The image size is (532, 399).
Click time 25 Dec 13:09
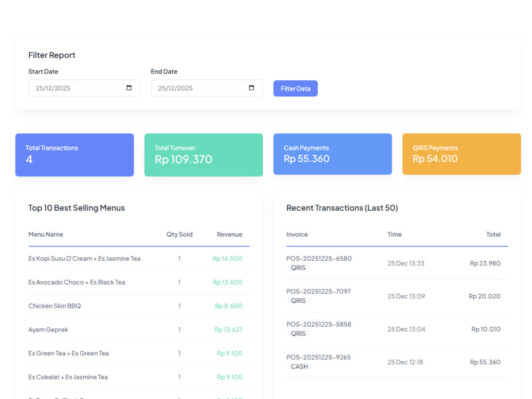point(406,296)
